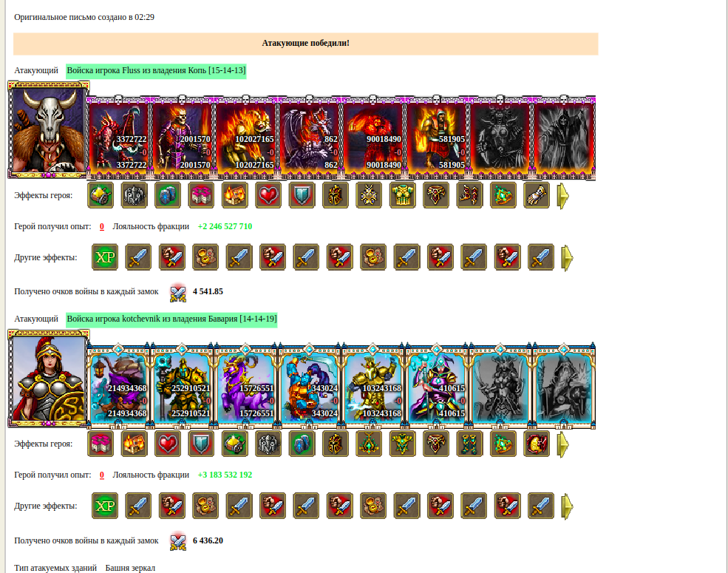The height and width of the screenshot is (573, 728).
Task: Open the Fluss army link from Копь
Action: coord(156,70)
